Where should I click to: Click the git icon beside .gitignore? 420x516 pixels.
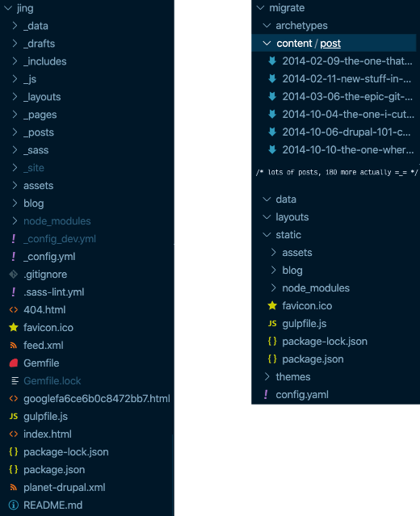pos(14,274)
